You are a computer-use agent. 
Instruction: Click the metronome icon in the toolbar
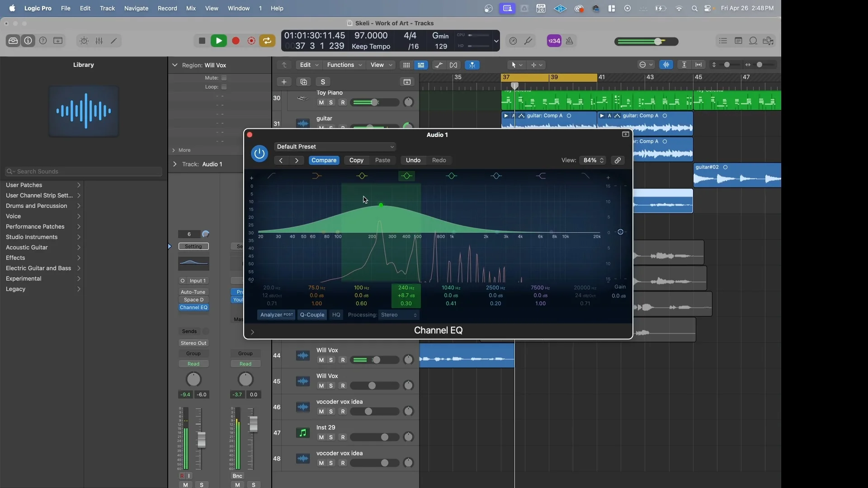[570, 41]
